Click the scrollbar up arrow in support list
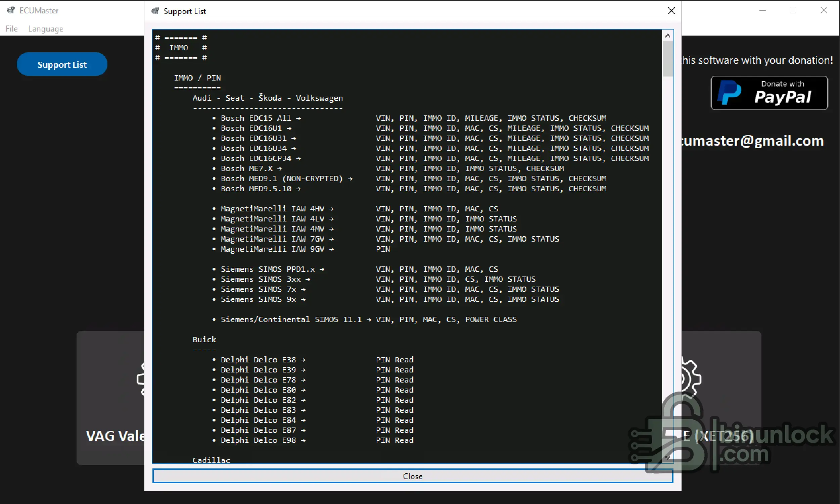This screenshot has width=840, height=504. (x=668, y=36)
